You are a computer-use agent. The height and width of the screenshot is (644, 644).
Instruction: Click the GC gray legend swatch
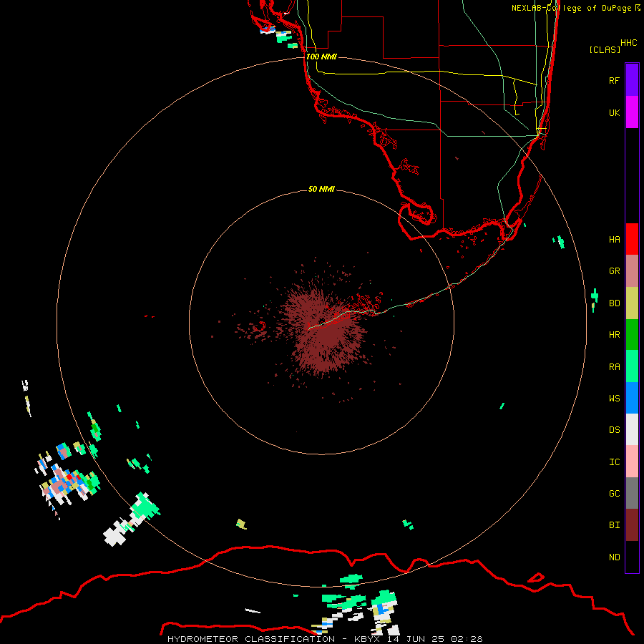pos(632,493)
